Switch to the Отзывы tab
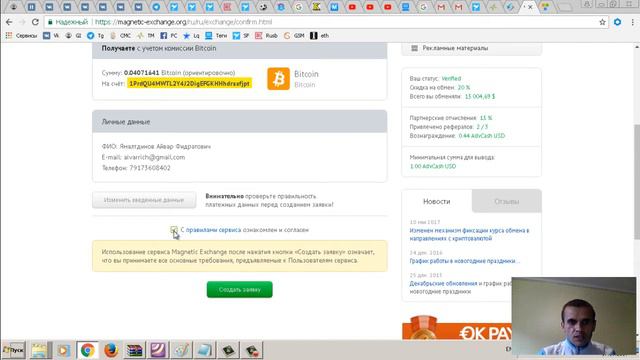The width and height of the screenshot is (640, 360). (507, 201)
